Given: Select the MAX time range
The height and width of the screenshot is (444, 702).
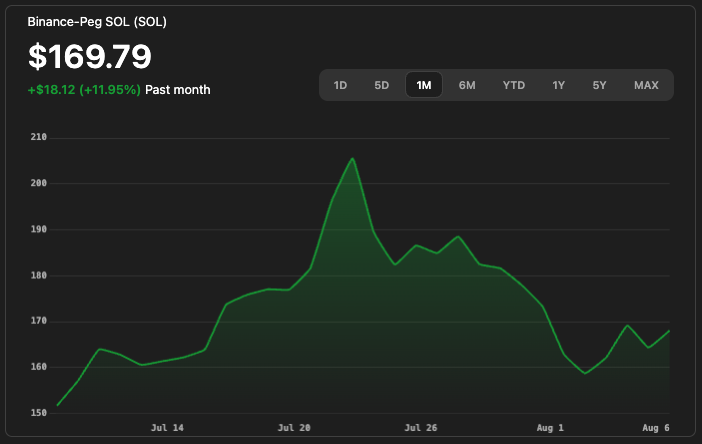Looking at the screenshot, I should point(646,85).
